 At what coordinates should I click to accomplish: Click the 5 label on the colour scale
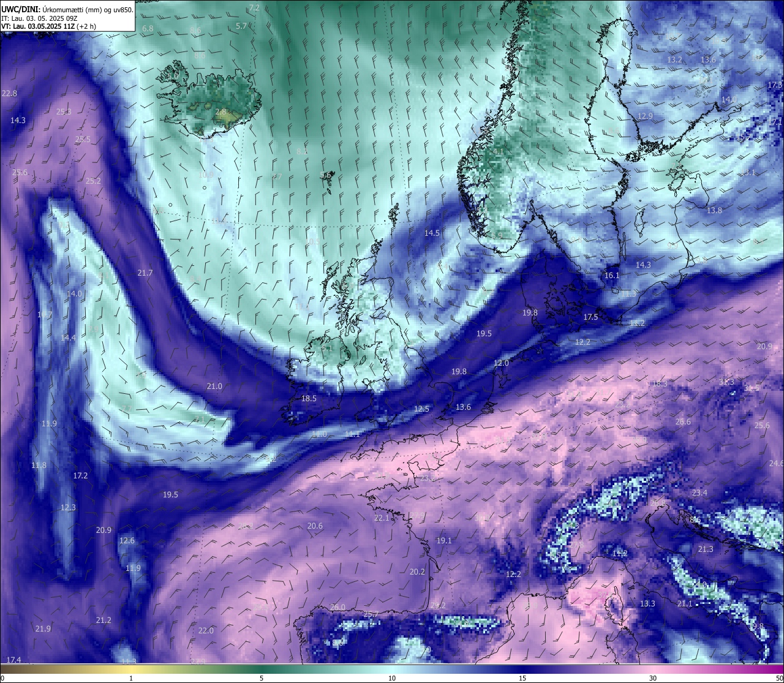(x=262, y=678)
